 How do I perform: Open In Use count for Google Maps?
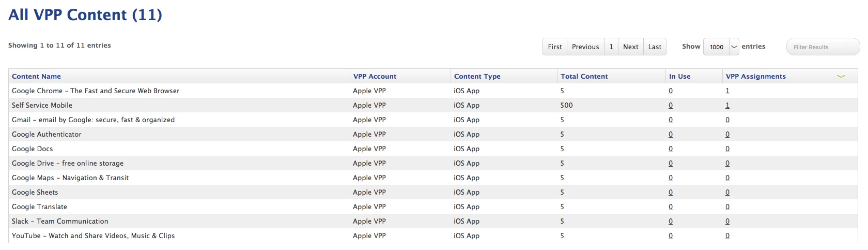(x=671, y=178)
